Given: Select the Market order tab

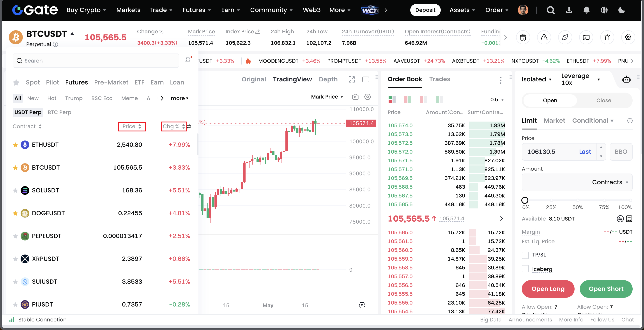Looking at the screenshot, I should [554, 121].
